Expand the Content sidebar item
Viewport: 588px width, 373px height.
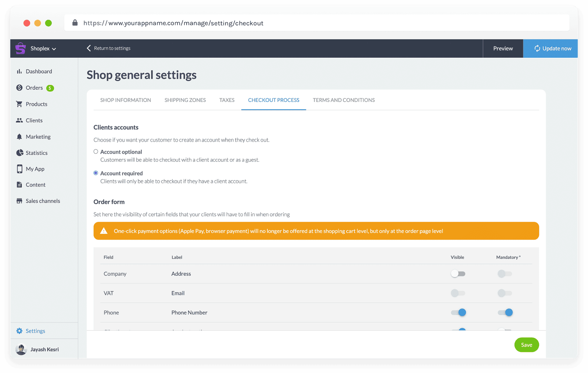click(x=19, y=184)
